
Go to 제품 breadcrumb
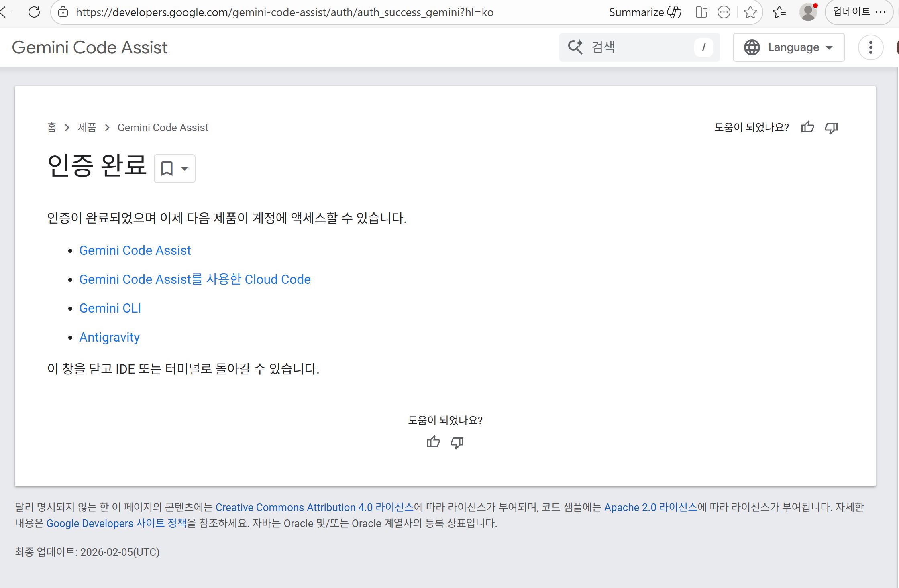87,128
